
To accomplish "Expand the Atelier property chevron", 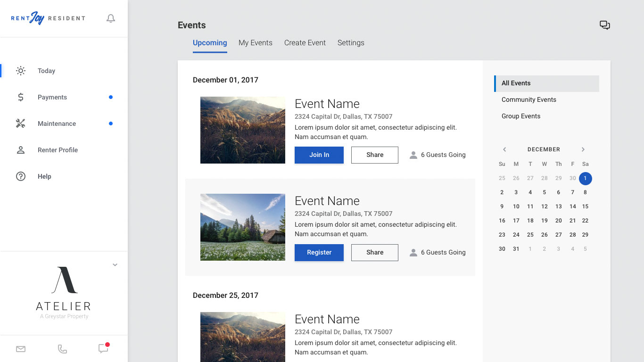I will [115, 265].
